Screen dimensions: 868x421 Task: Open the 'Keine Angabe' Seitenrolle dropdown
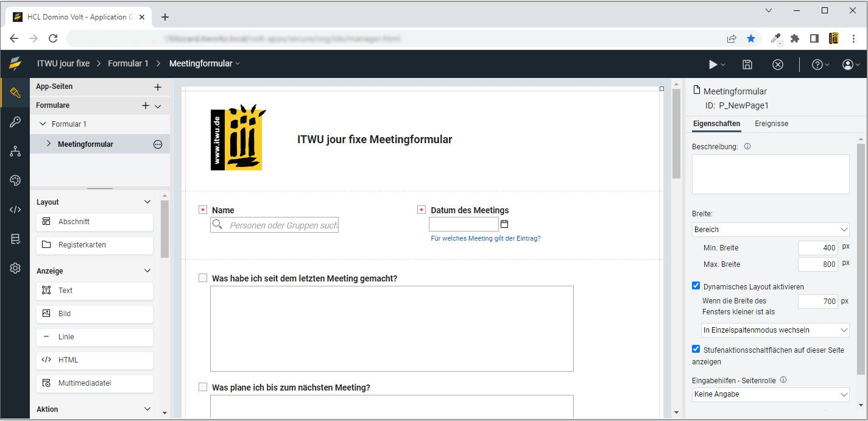click(771, 394)
